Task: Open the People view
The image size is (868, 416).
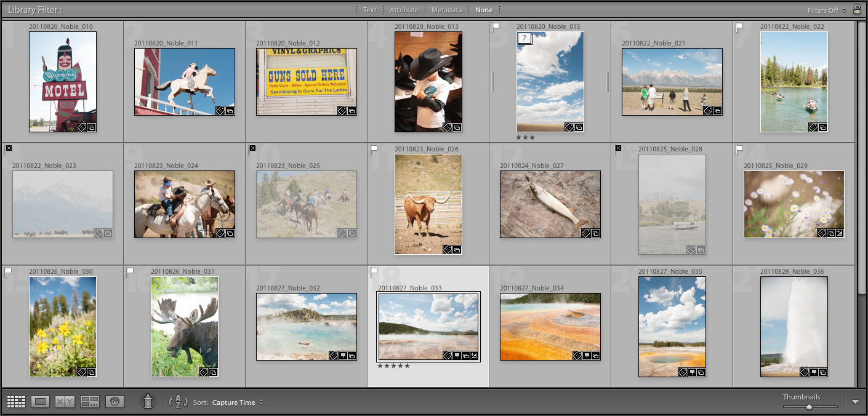Action: click(x=116, y=401)
